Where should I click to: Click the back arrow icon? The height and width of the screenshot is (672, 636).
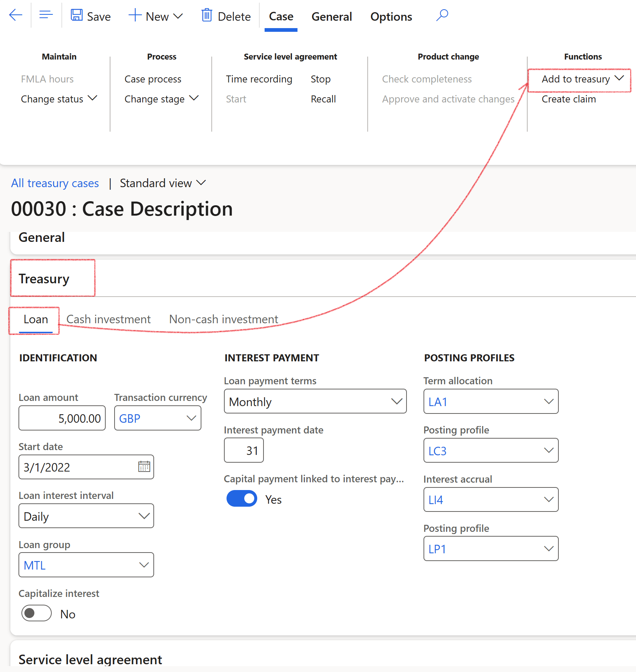click(16, 16)
